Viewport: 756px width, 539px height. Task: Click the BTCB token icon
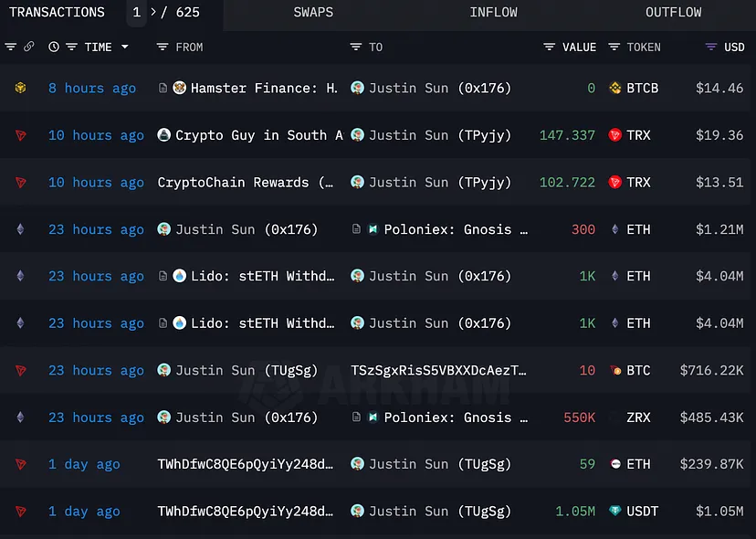[615, 88]
